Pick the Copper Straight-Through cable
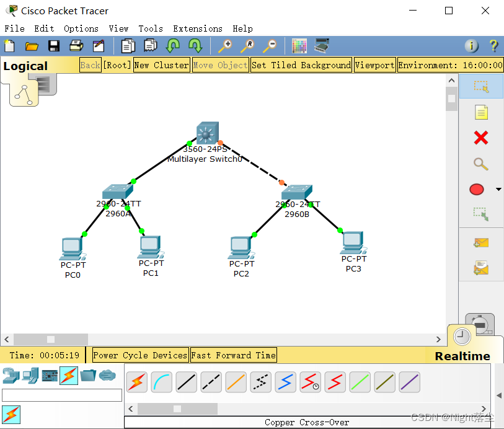Image resolution: width=504 pixels, height=429 pixels. point(187,382)
